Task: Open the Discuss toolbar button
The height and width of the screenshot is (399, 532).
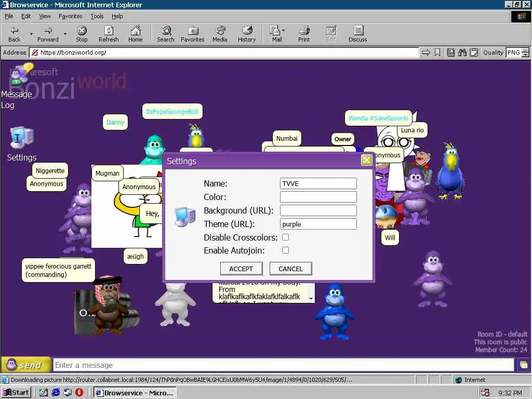Action: [357, 34]
